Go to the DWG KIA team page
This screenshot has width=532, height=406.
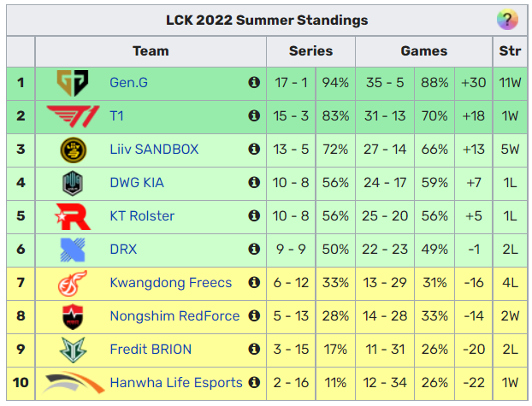pyautogui.click(x=137, y=182)
